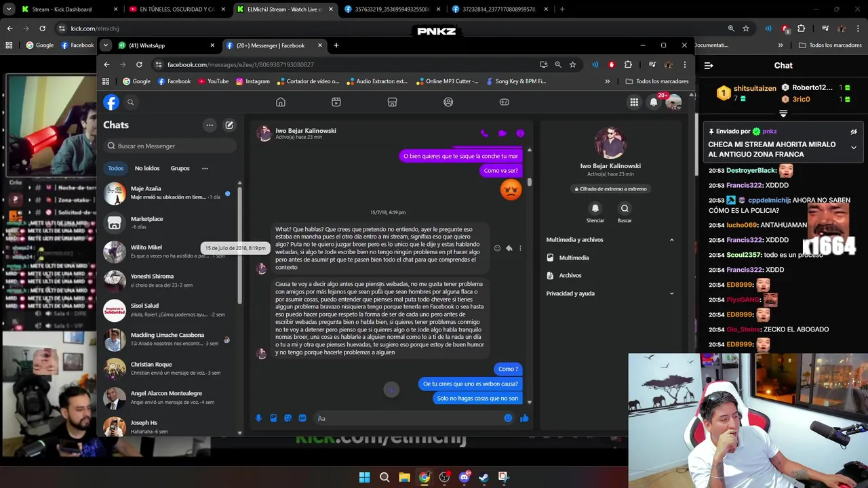This screenshot has height=488, width=868.
Task: Start a voice call with Iwo Bejar Kalinowski
Action: click(484, 134)
